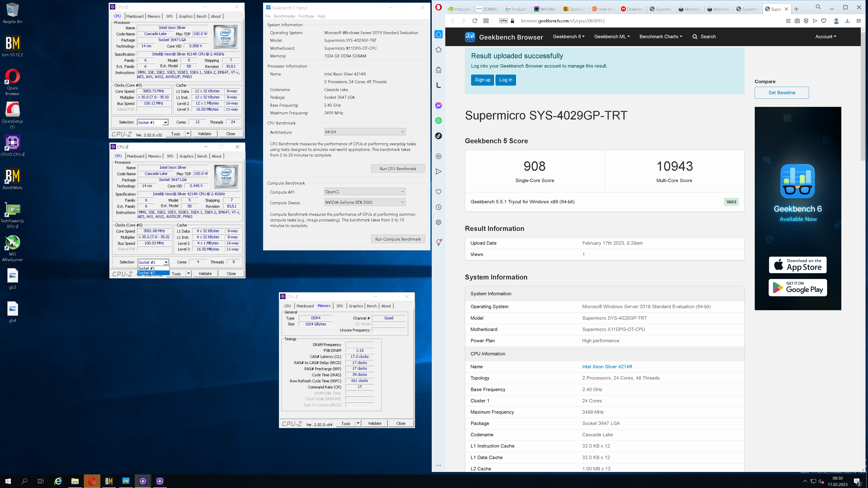This screenshot has height=488, width=868.
Task: Open File Explorer from the taskbar
Action: click(75, 481)
